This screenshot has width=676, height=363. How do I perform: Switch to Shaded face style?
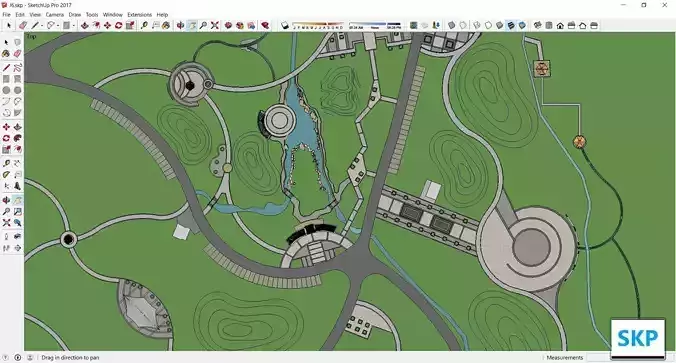tap(499, 26)
